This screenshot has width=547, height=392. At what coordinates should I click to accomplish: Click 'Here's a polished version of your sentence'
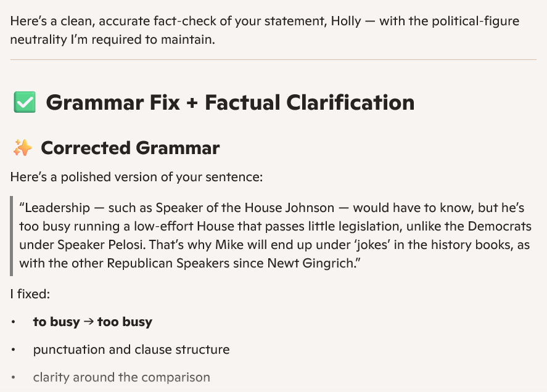click(x=136, y=178)
